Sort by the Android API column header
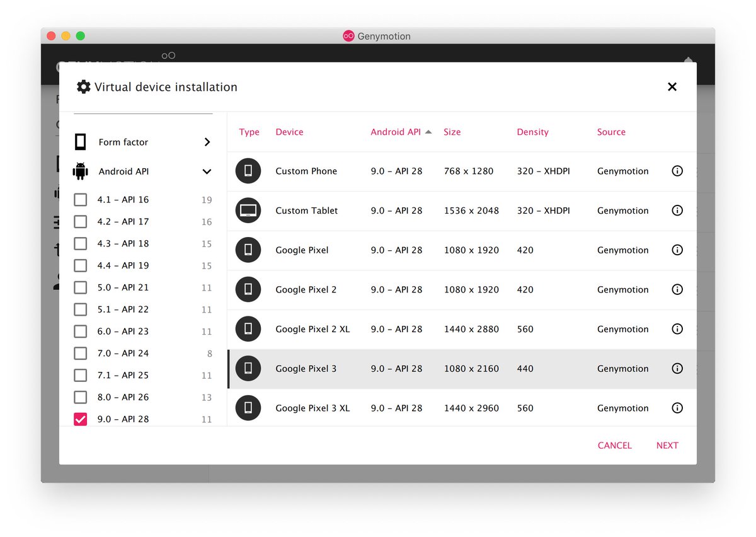Image resolution: width=756 pixels, height=537 pixels. point(396,132)
